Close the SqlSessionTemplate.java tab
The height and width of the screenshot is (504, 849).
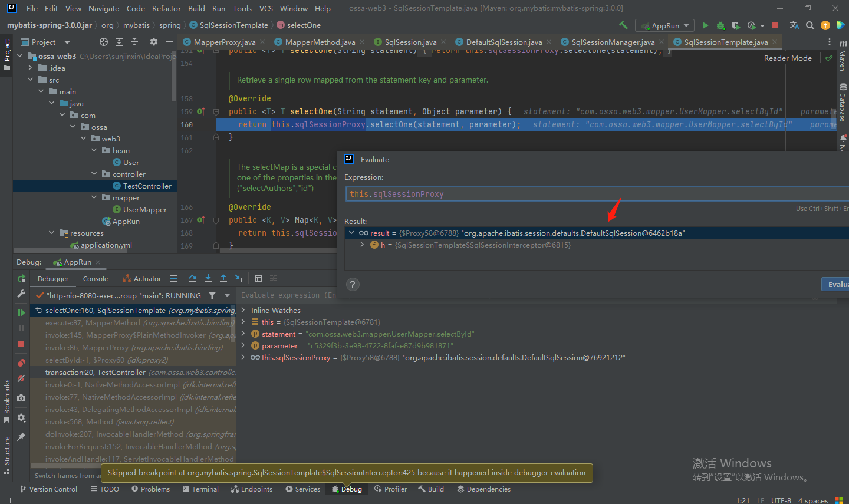(774, 42)
